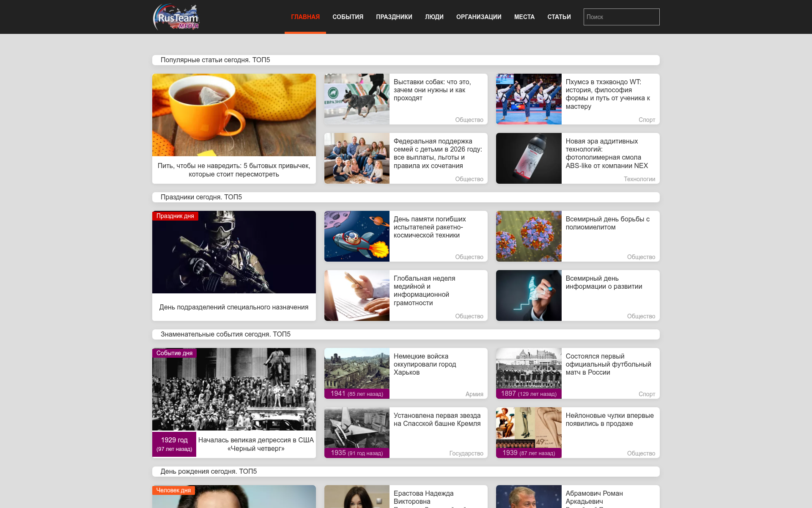Open "Абрамович Роман Аркадьевич" person link

(x=594, y=497)
